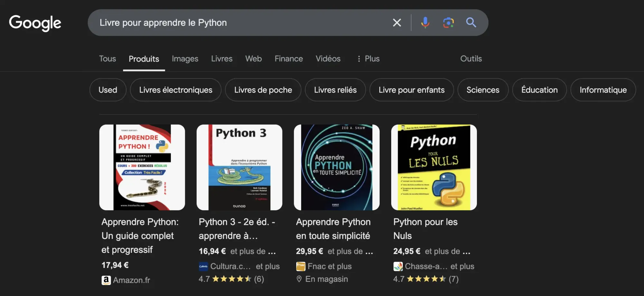Viewport: 644px width, 296px height.
Task: Open Google Lens image search
Action: pos(449,22)
